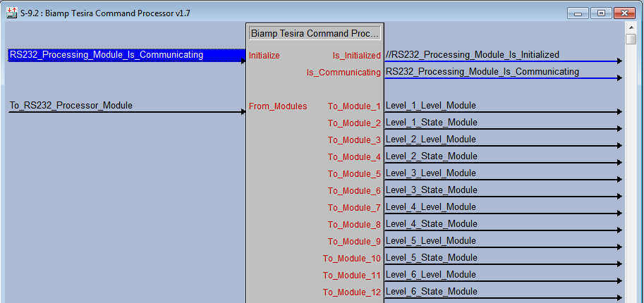Click the To_Module_5 output label
Image resolution: width=644 pixels, height=303 pixels.
(354, 174)
